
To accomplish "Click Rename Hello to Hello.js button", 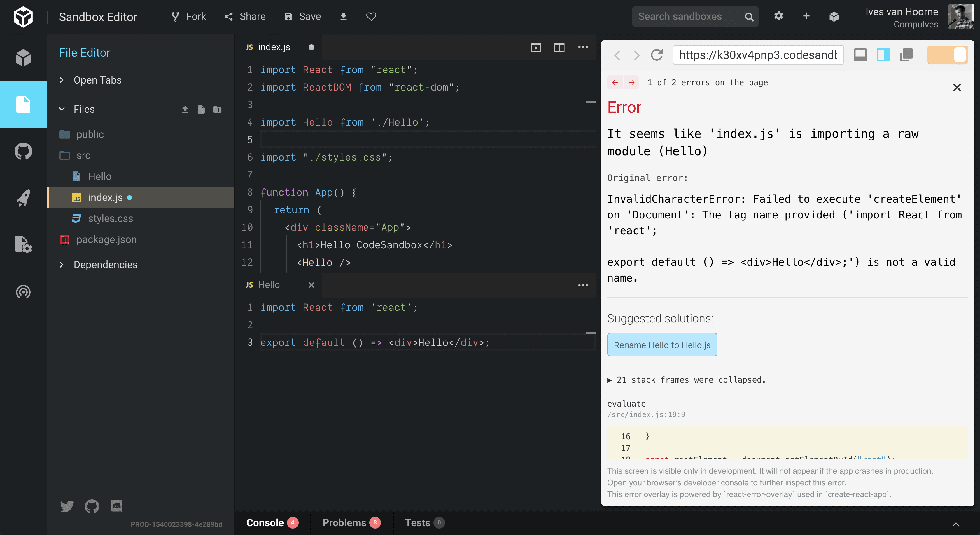I will click(662, 345).
